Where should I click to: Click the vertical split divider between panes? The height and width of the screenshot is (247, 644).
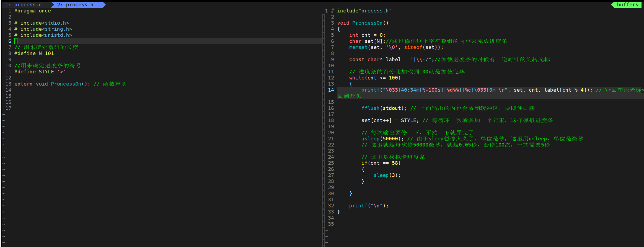323,130
